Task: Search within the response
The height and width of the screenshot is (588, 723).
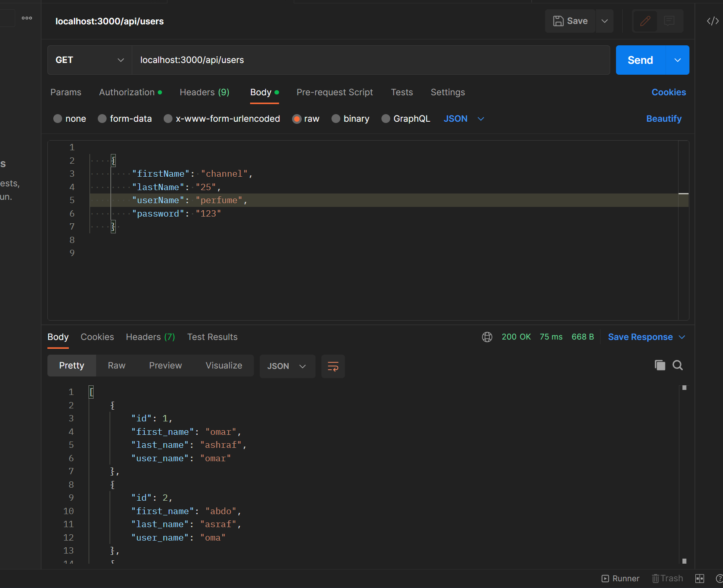Action: coord(677,365)
